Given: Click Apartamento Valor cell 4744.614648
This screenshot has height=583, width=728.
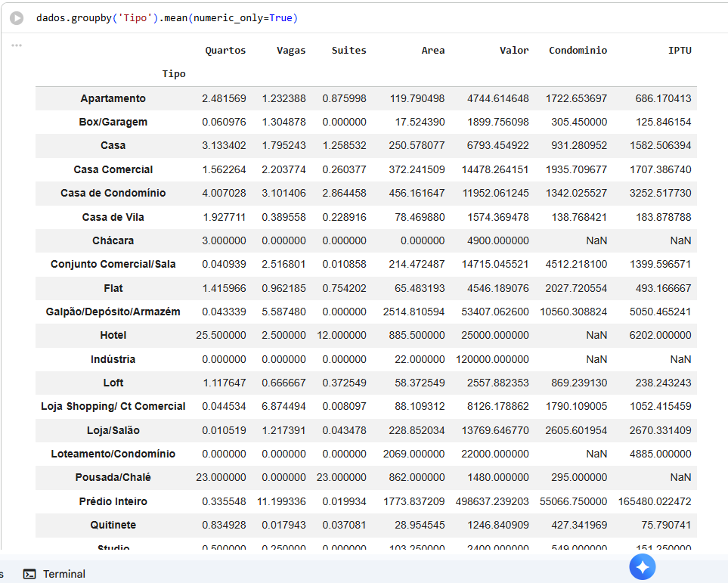Looking at the screenshot, I should click(x=497, y=98).
